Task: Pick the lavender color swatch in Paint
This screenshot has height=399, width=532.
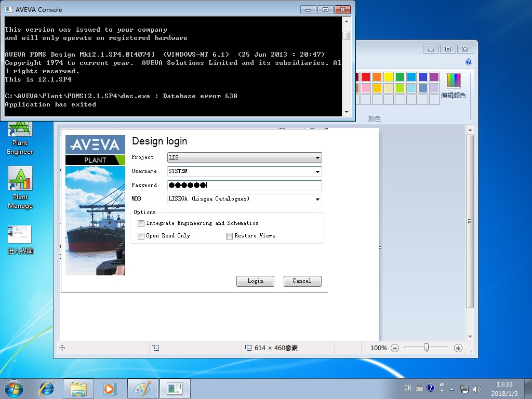Action: tap(434, 88)
